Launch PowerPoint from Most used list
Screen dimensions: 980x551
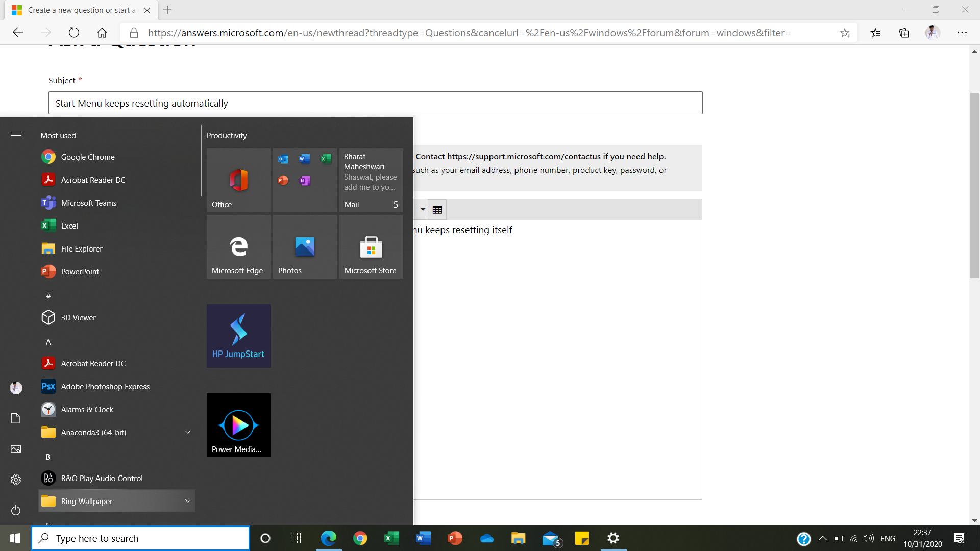click(x=116, y=271)
